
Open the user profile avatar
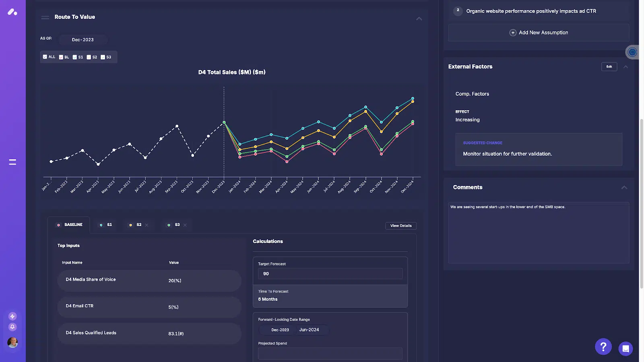click(x=12, y=342)
